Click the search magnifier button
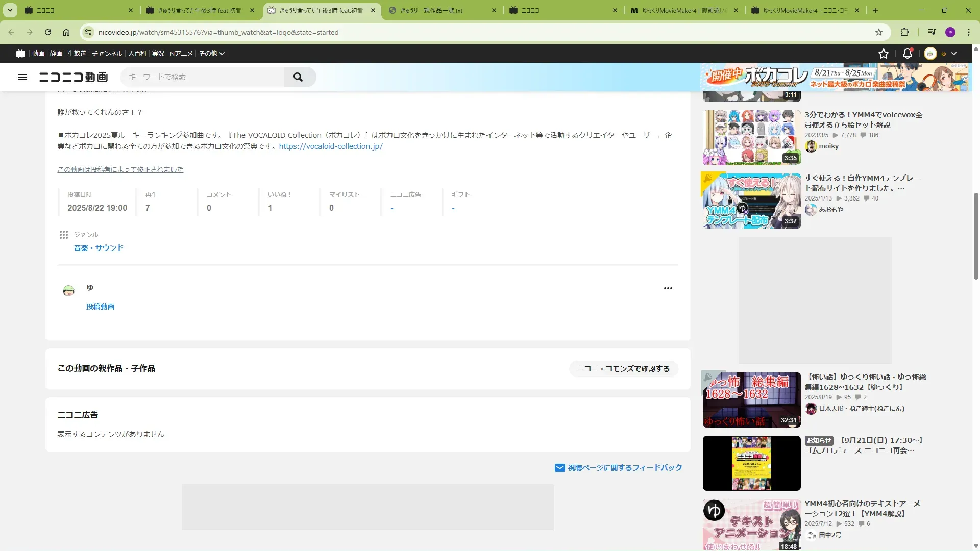Image resolution: width=980 pixels, height=551 pixels. click(298, 77)
